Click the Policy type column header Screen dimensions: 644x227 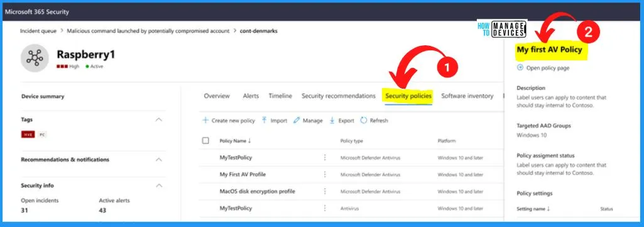(352, 141)
